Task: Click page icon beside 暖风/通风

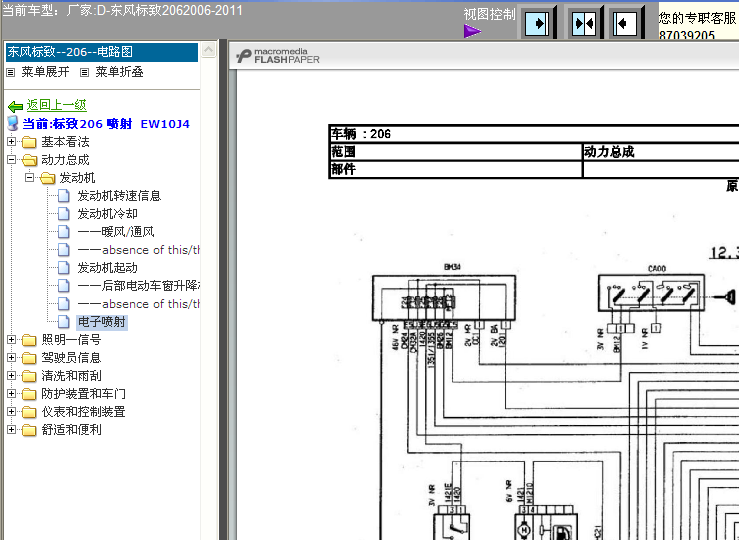Action: (64, 231)
